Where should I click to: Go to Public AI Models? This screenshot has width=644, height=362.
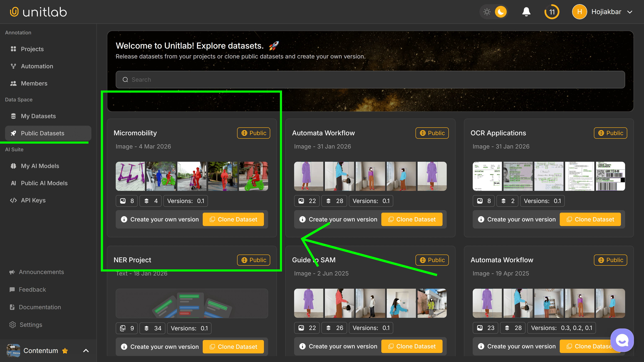point(44,183)
